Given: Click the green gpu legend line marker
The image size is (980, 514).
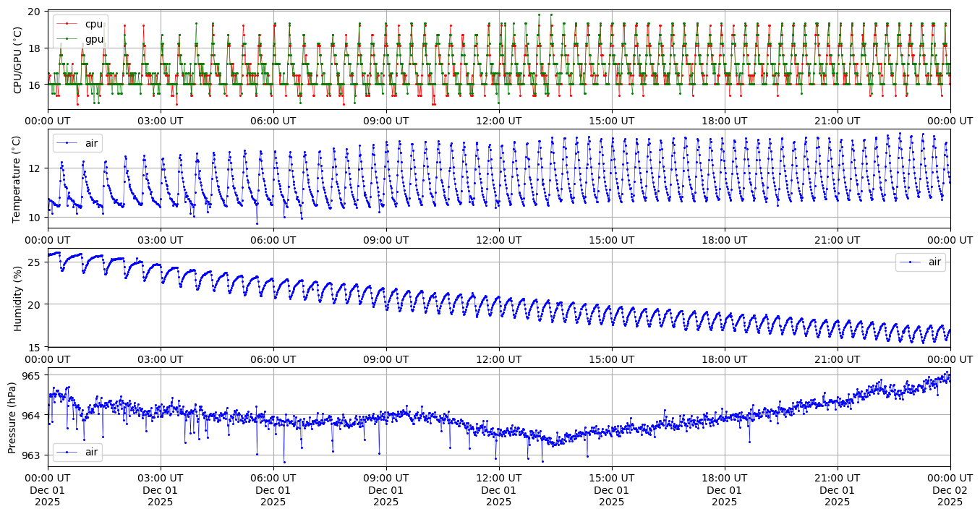Looking at the screenshot, I should (67, 39).
